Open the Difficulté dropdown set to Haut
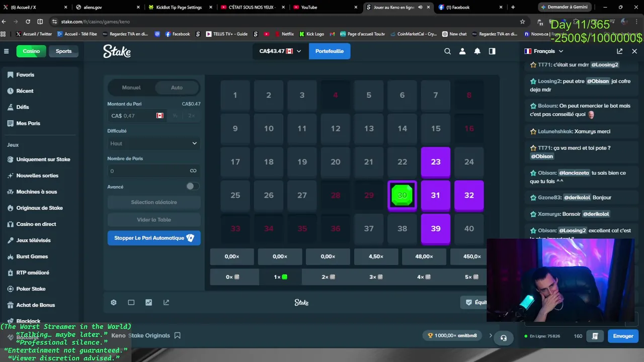This screenshot has width=644, height=362. click(x=154, y=143)
